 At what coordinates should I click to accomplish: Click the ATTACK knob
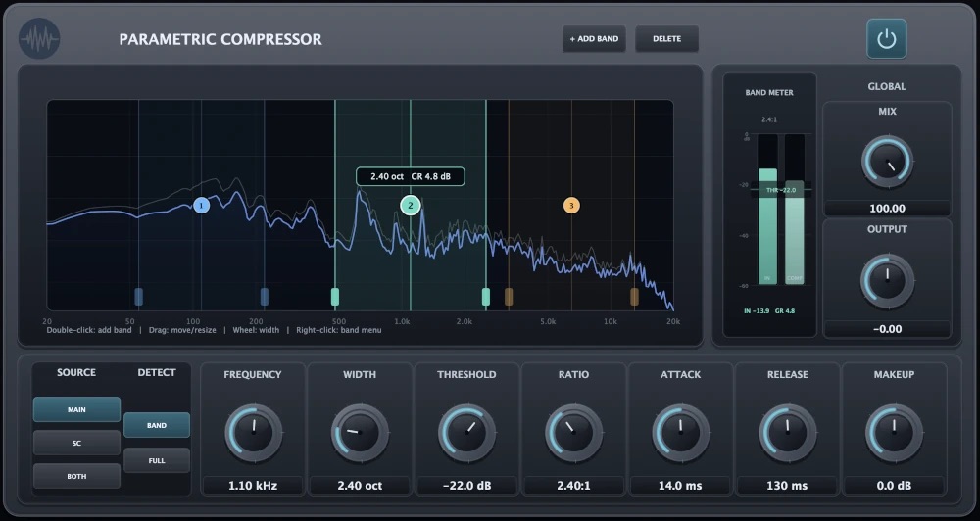point(681,432)
